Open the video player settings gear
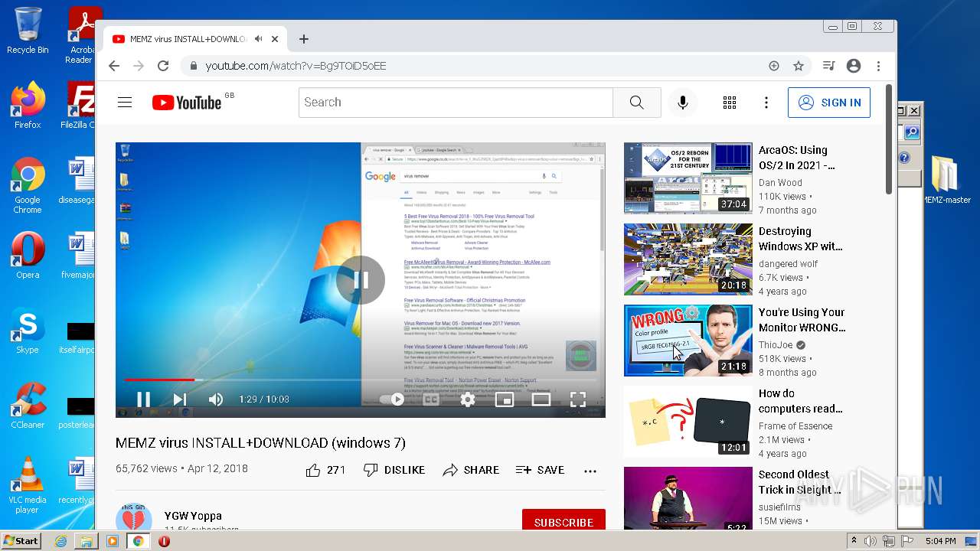 [468, 399]
